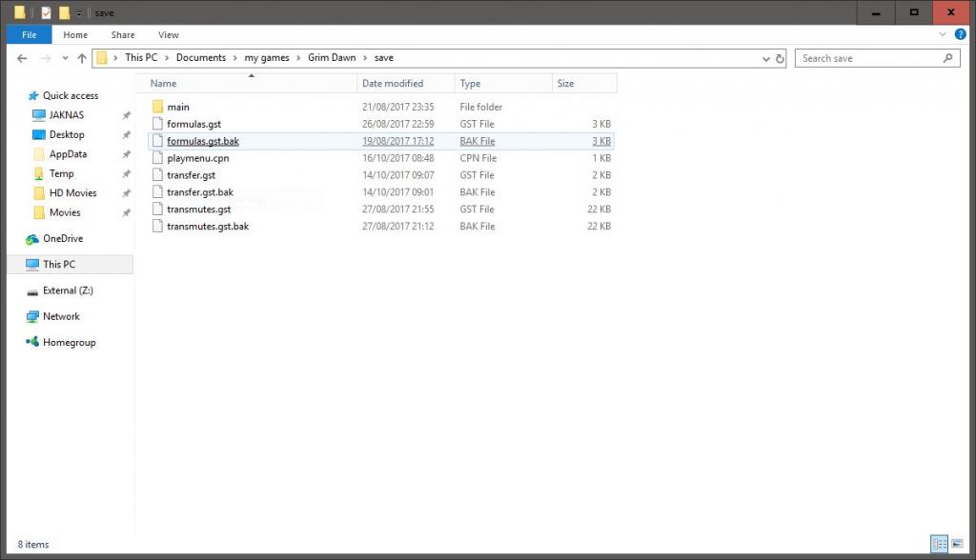Click the Back navigation arrow

pos(23,58)
